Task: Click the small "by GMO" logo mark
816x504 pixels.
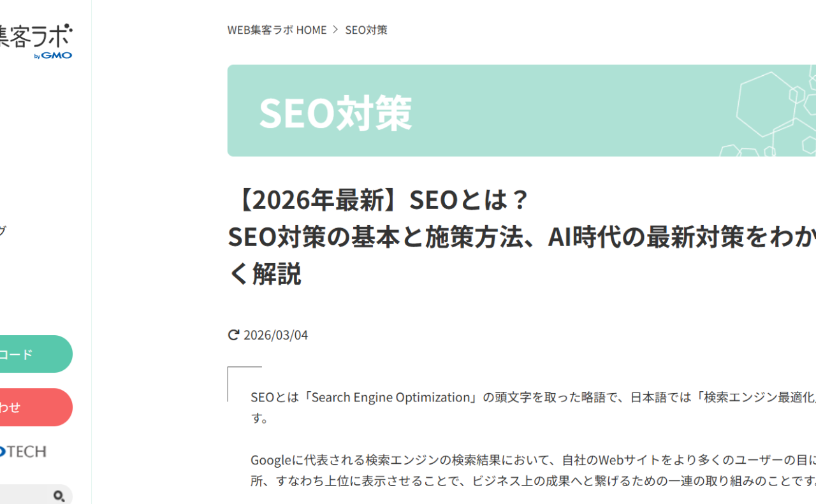Action: [54, 56]
